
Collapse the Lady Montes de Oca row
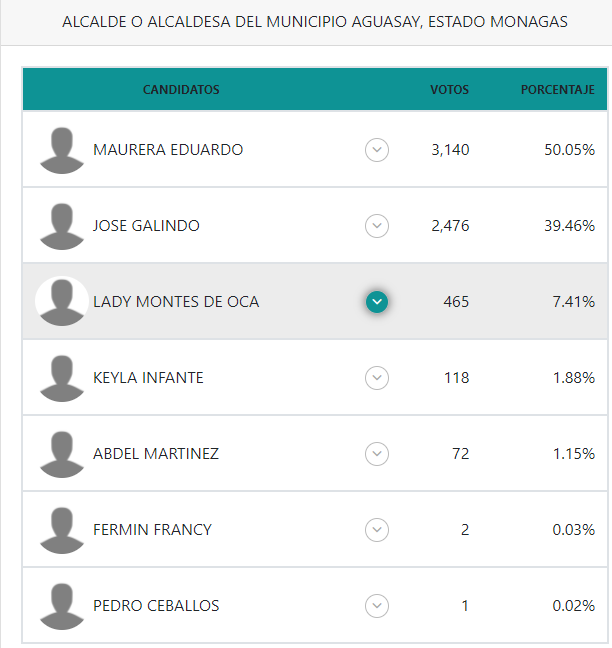pyautogui.click(x=377, y=302)
